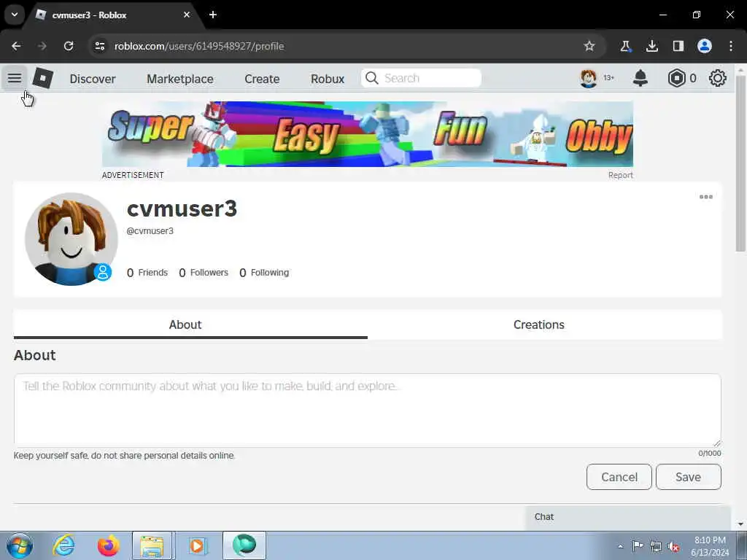Image resolution: width=747 pixels, height=560 pixels.
Task: View the 0 Friends link
Action: [x=147, y=273]
